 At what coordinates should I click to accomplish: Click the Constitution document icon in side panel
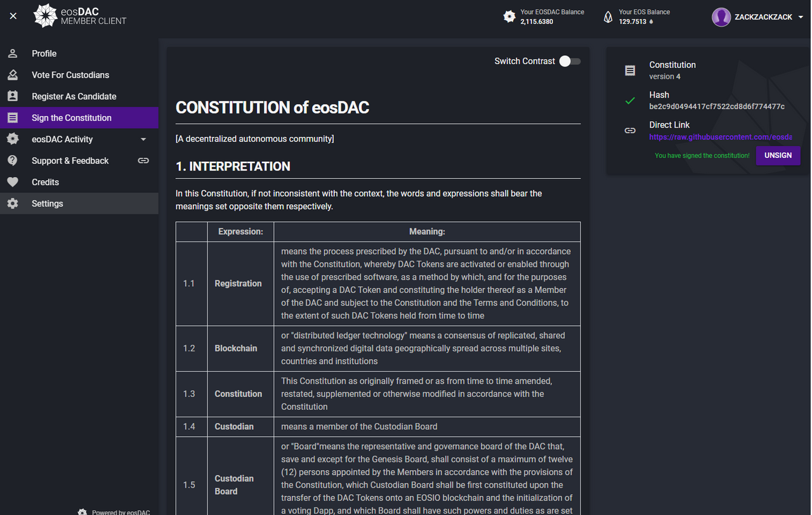pyautogui.click(x=630, y=70)
